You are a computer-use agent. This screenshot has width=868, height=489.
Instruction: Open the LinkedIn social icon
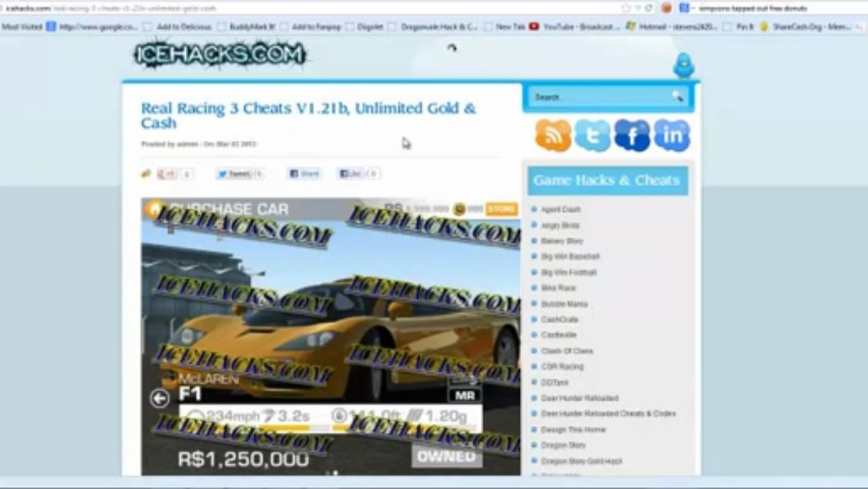(x=672, y=135)
